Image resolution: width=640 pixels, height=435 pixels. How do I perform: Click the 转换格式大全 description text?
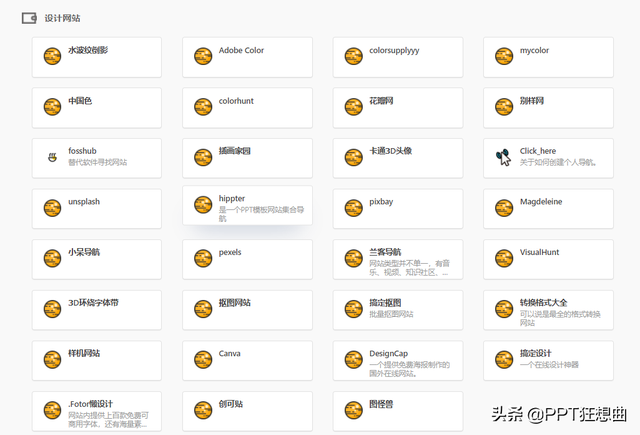click(x=560, y=318)
